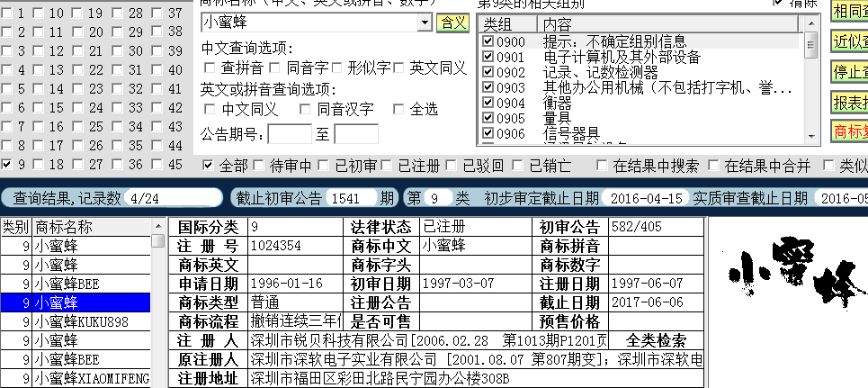The height and width of the screenshot is (388, 868).
Task: Click the original registrant 深圳市深软电子实业有限公司 cell
Action: [476, 359]
